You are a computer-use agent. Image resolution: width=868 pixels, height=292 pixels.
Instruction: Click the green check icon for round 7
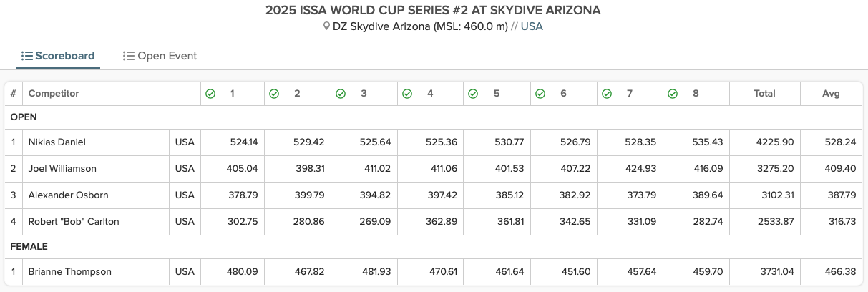click(607, 94)
